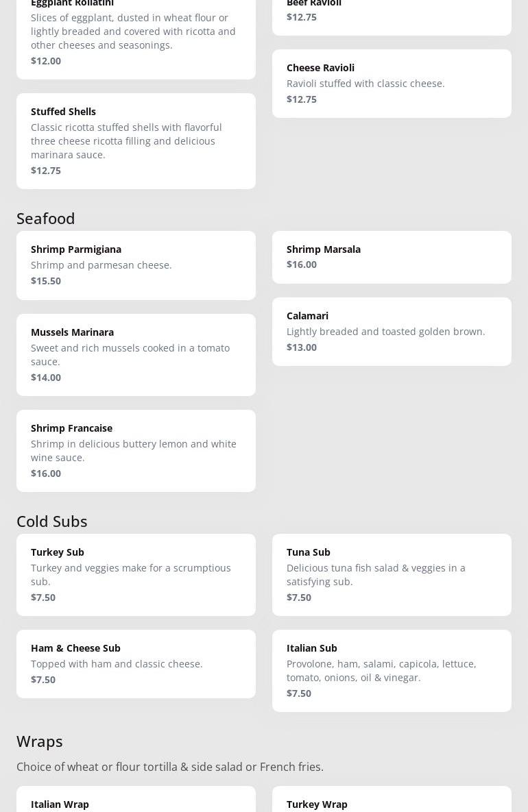
Task: Click the Italian Sub menu item
Action: pos(392,670)
